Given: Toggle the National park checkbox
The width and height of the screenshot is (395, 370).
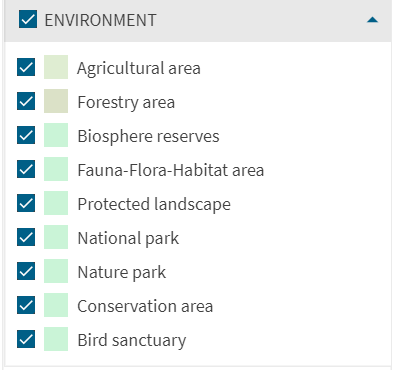Looking at the screenshot, I should click(x=26, y=237).
